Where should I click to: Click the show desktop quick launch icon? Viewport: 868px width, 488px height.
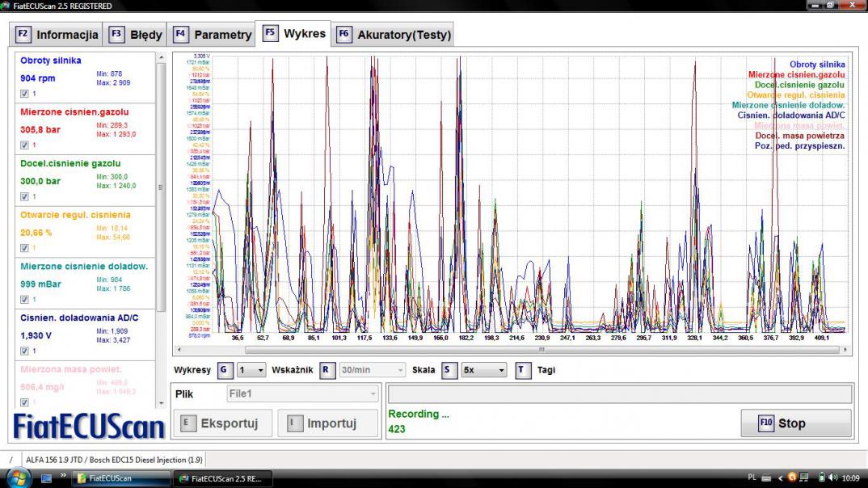pyautogui.click(x=46, y=478)
